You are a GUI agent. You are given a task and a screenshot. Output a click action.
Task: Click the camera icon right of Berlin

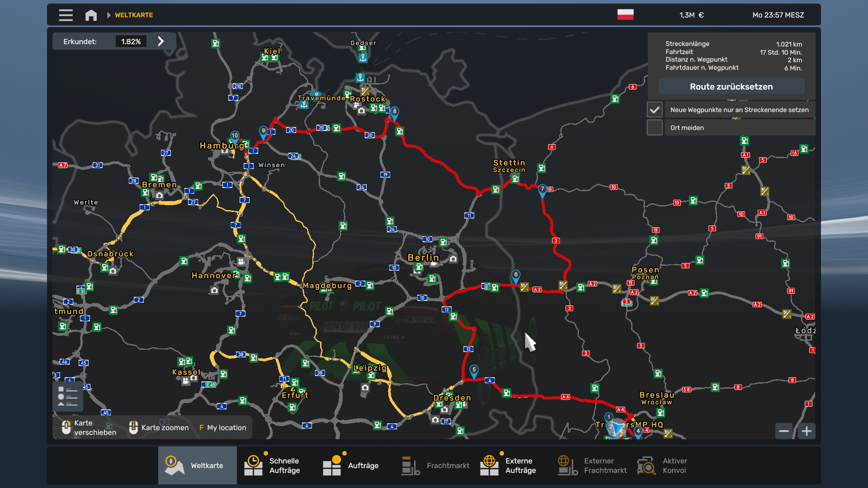pos(453,258)
